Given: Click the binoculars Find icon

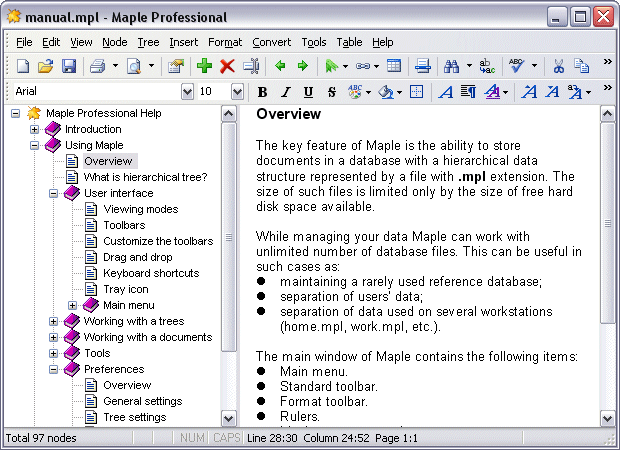Looking at the screenshot, I should pos(451,66).
